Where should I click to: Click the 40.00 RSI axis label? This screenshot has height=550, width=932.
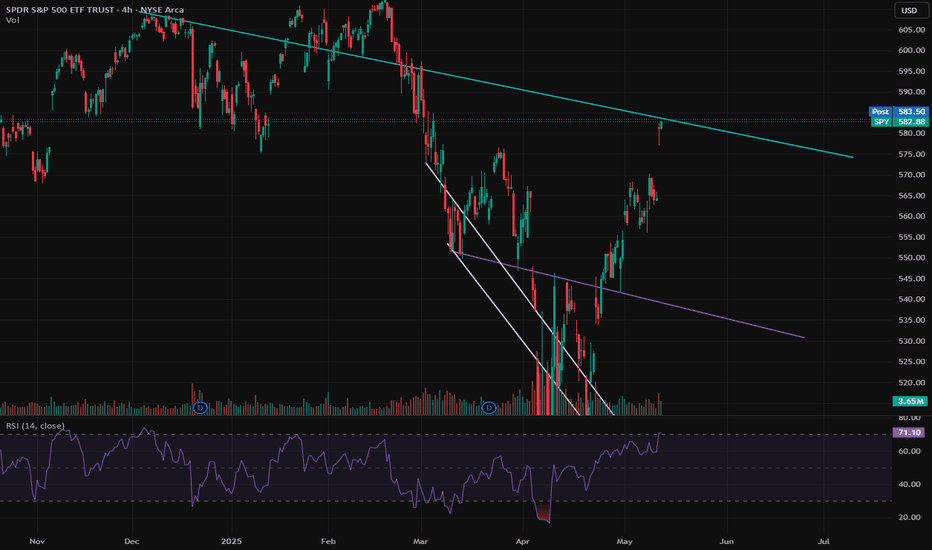point(909,484)
